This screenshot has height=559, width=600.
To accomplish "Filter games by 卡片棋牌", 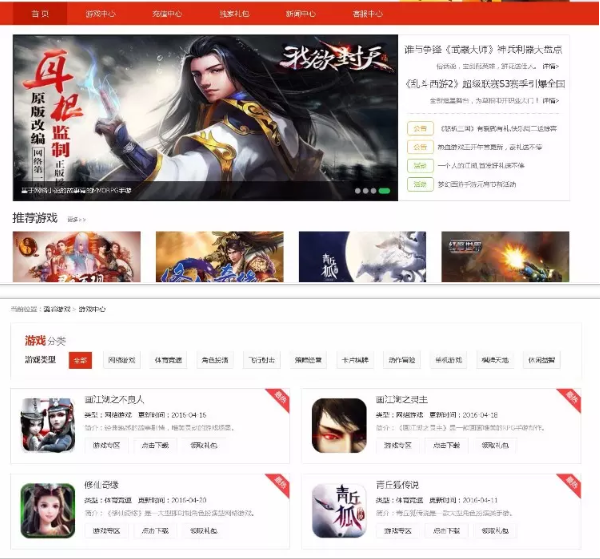I will [355, 360].
